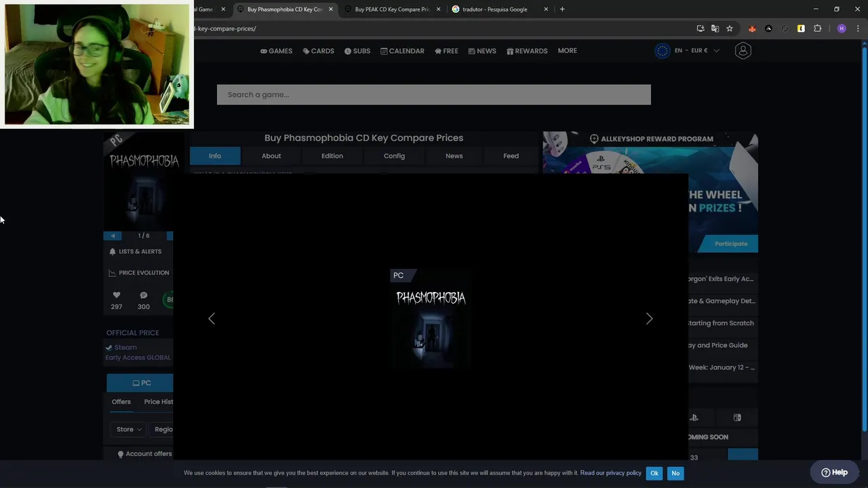Viewport: 868px width, 488px height.
Task: Open the CARDS menu
Action: [x=318, y=51]
